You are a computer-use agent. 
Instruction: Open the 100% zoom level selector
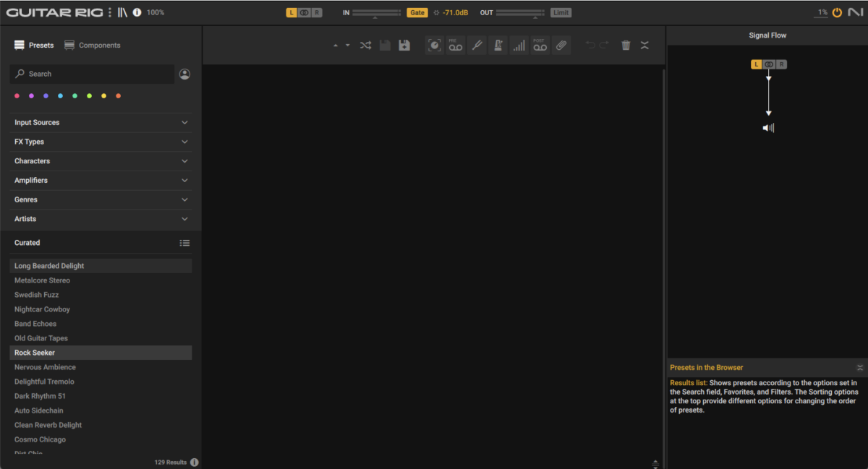pos(156,12)
